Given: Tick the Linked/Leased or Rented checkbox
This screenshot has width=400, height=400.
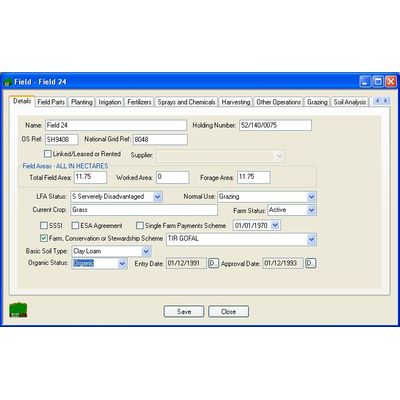Looking at the screenshot, I should pyautogui.click(x=48, y=154).
